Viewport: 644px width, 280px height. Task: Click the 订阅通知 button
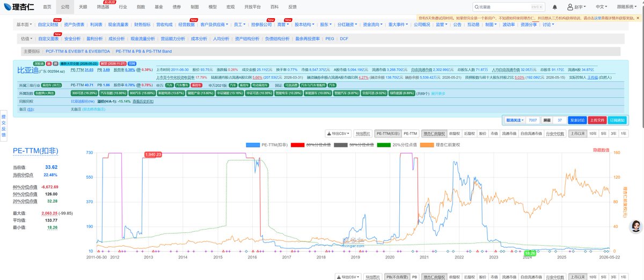[617, 120]
